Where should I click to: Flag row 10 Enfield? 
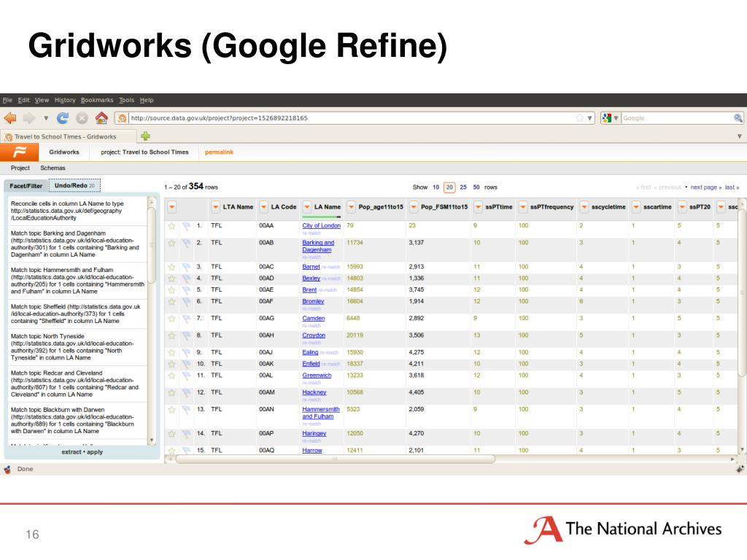pos(186,365)
